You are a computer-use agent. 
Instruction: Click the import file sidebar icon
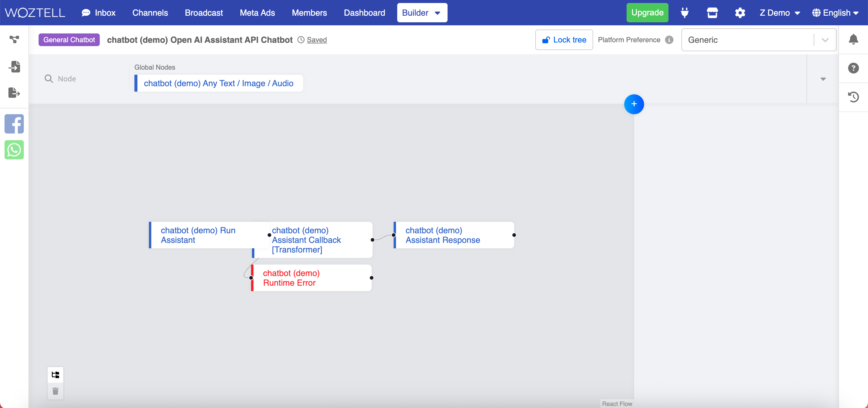(14, 66)
